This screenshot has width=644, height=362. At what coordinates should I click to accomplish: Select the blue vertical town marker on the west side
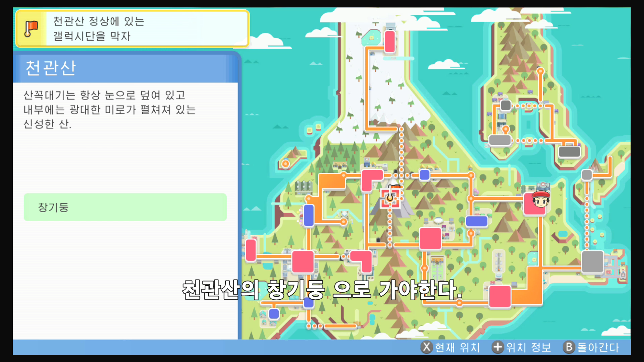[x=309, y=215]
